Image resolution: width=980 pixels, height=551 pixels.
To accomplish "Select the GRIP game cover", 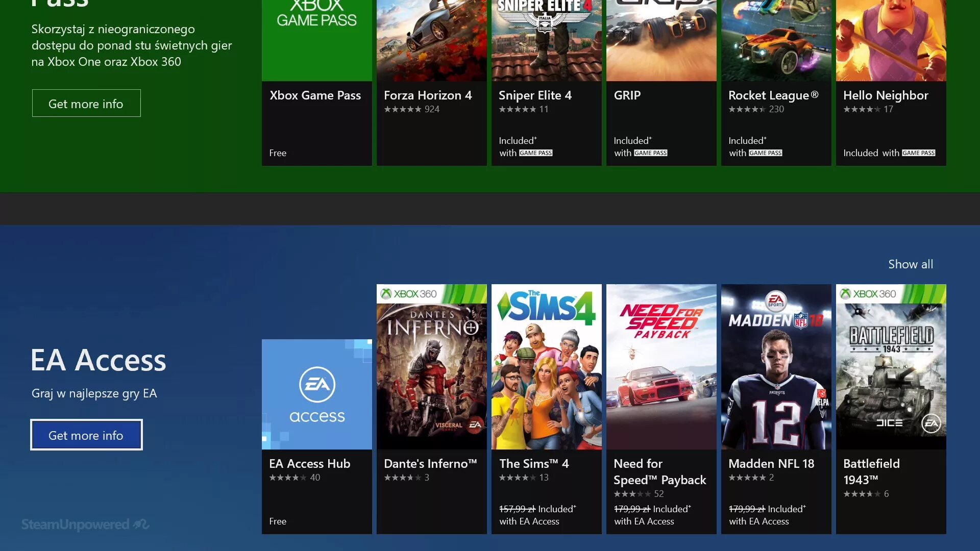I will pyautogui.click(x=661, y=40).
